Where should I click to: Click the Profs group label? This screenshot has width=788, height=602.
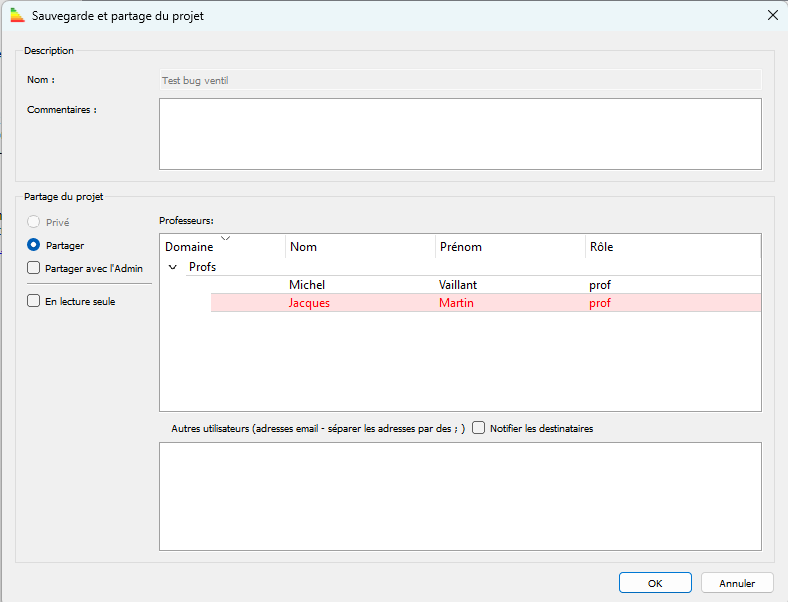click(202, 267)
